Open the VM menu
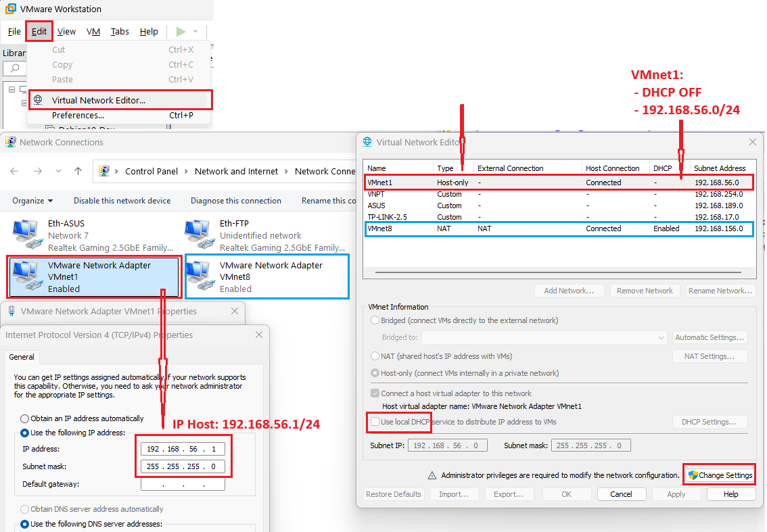767x532 pixels. (x=93, y=31)
